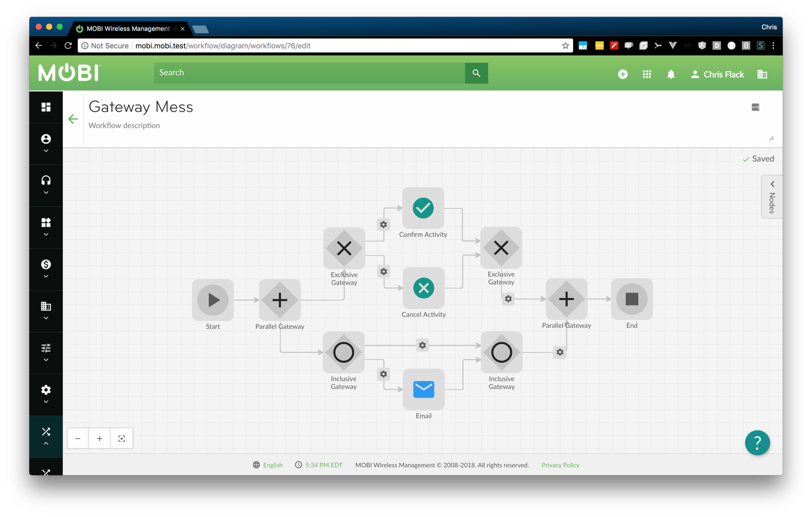The height and width of the screenshot is (517, 812).
Task: Select the Cancel Activity node
Action: pyautogui.click(x=423, y=288)
